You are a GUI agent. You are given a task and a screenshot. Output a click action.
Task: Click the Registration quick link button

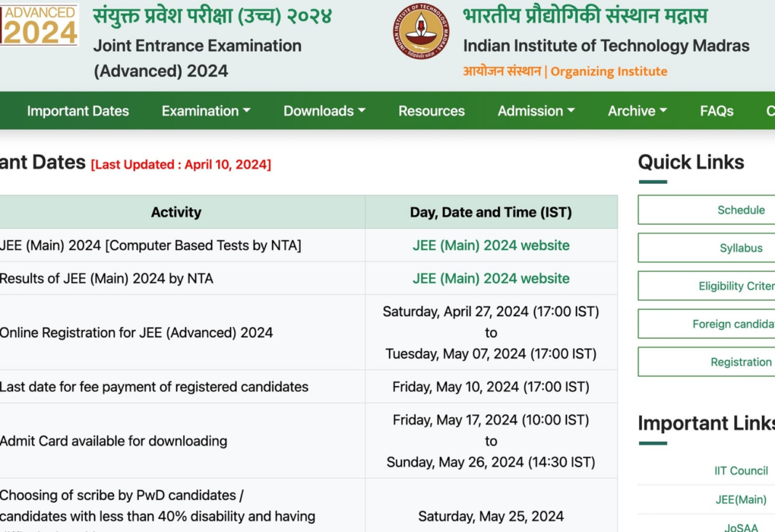(x=740, y=363)
